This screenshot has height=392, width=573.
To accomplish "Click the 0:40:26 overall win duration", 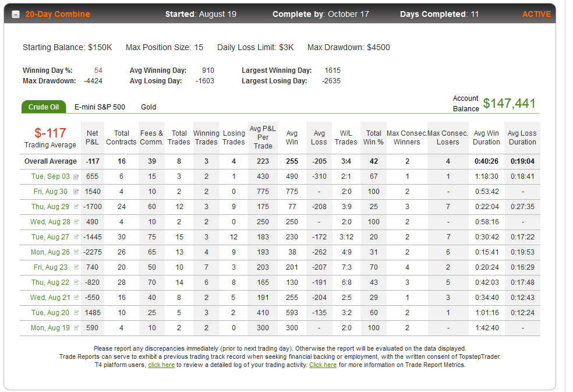I will tap(486, 161).
